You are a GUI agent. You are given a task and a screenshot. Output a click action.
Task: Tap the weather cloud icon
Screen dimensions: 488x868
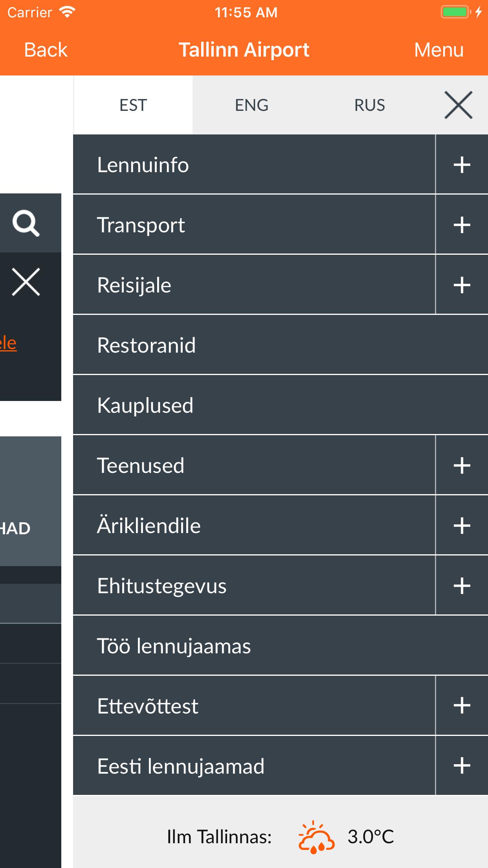point(316,837)
